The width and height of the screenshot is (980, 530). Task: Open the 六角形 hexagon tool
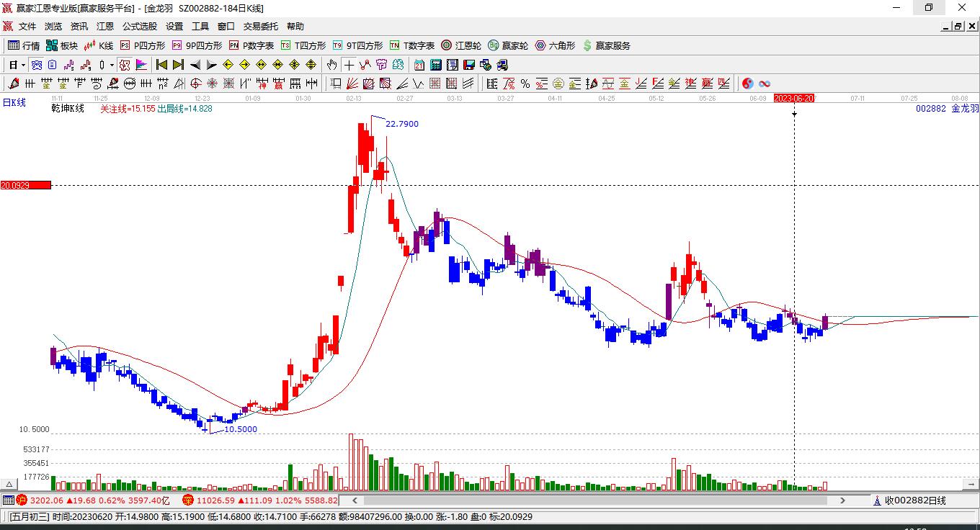point(555,45)
